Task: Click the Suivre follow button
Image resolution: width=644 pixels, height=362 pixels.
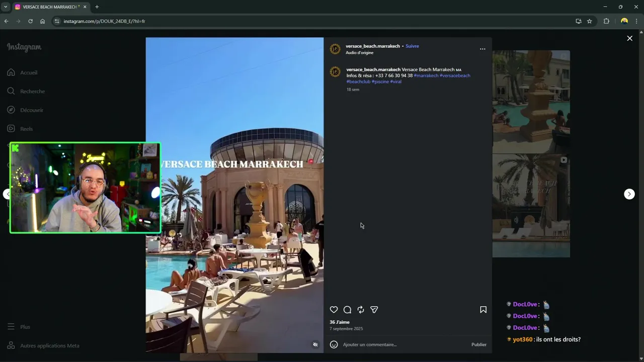Action: [412, 46]
